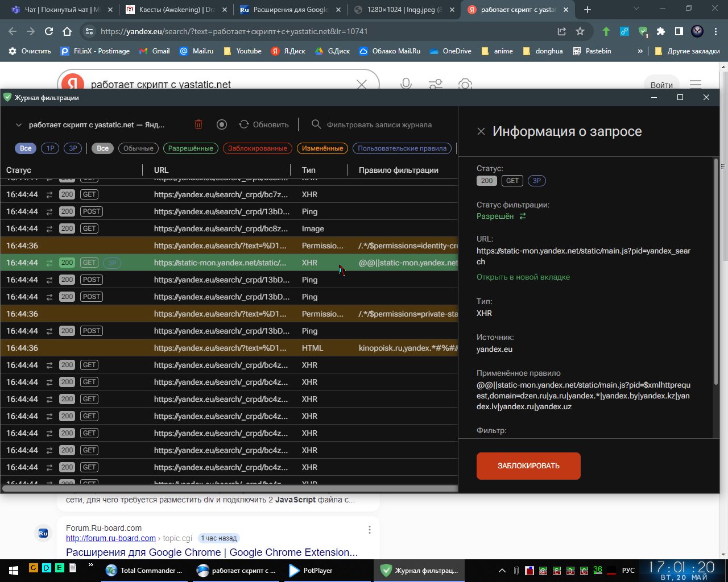Select the Все chip next to 1P

pos(26,148)
